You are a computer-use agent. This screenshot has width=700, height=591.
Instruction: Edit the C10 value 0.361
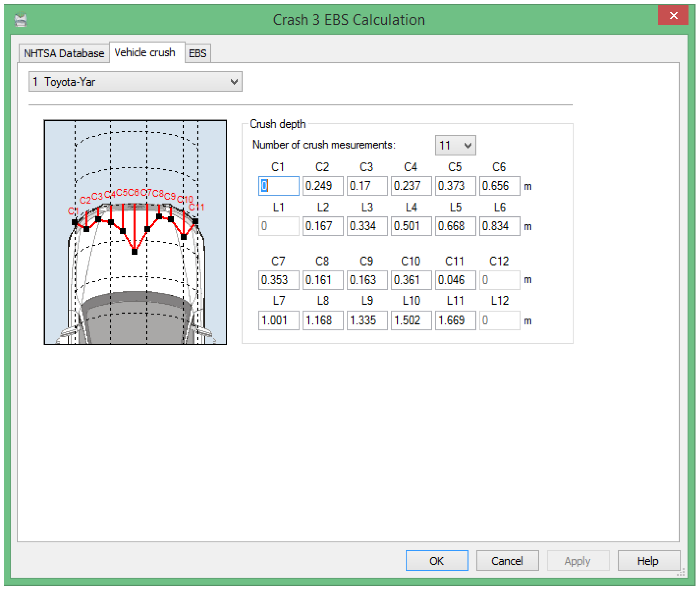point(411,280)
